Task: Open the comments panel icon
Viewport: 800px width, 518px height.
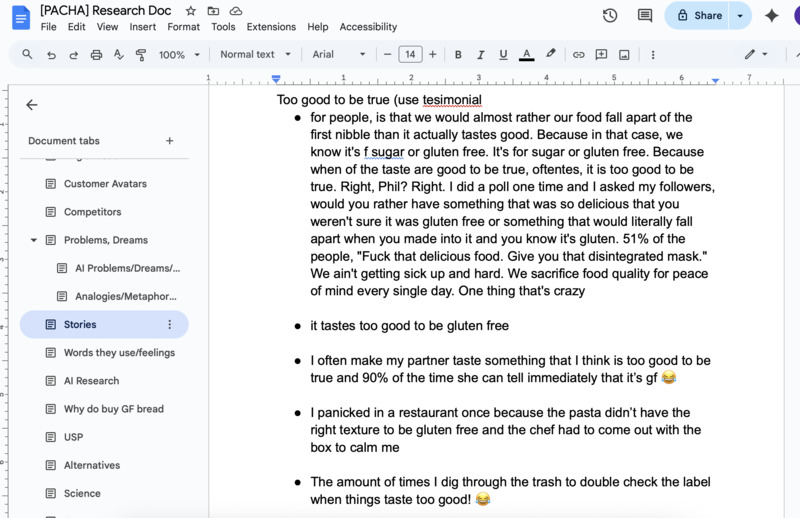Action: (645, 15)
